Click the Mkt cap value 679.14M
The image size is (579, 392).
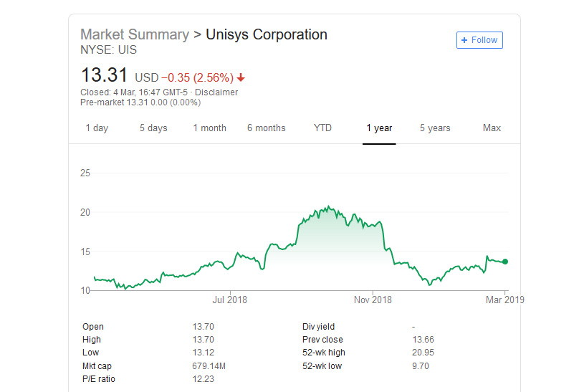click(209, 366)
